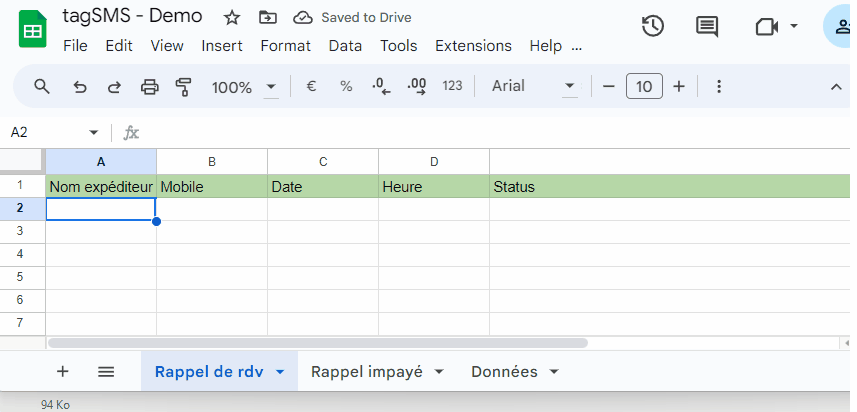The width and height of the screenshot is (857, 412).
Task: Expand the Rappel impayé tab options arrow
Action: [x=437, y=372]
